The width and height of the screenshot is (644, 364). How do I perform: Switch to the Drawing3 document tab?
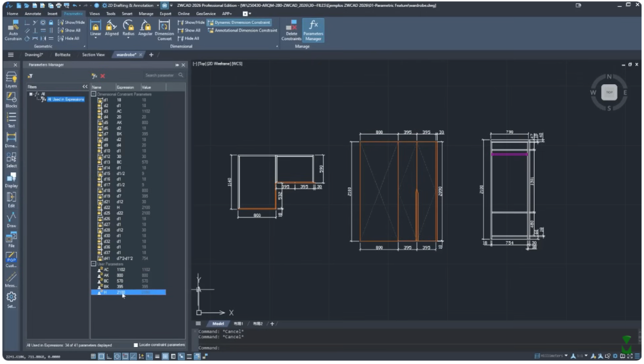(x=34, y=55)
